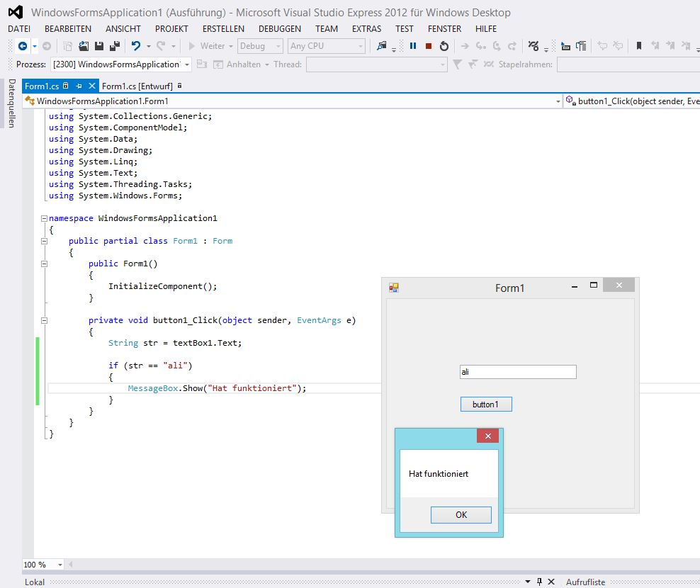The image size is (700, 588).
Task: Collapse the Form1 class code region
Action: 44,241
